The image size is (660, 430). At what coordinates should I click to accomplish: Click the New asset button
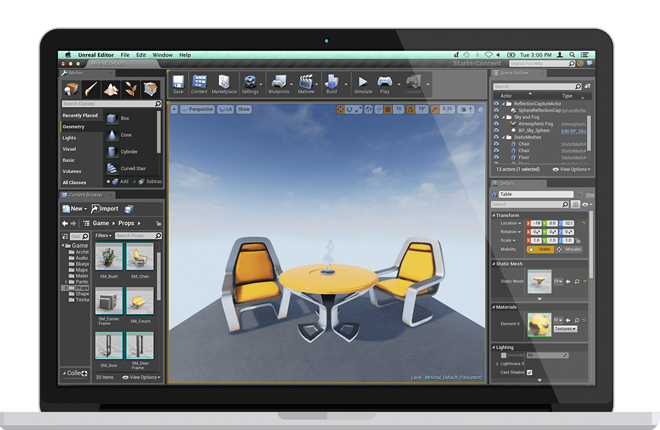(75, 209)
